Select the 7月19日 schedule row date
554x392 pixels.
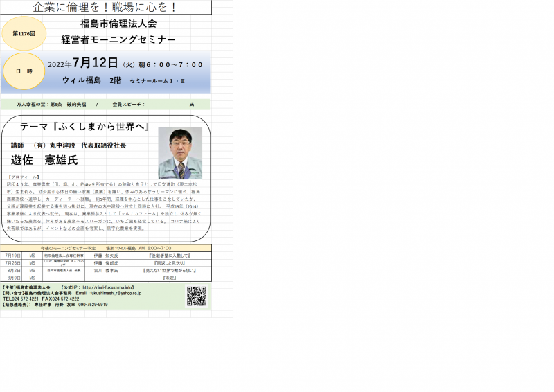[13, 256]
